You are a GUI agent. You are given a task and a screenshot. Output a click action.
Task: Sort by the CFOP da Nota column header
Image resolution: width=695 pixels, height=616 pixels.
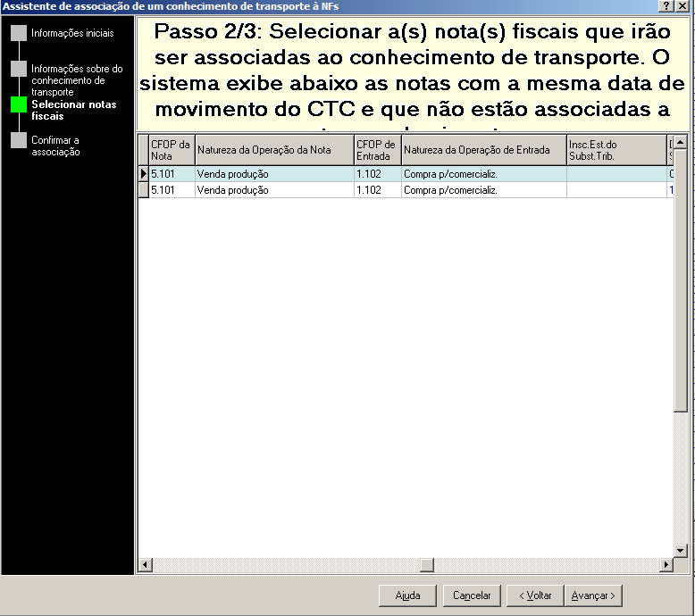pyautogui.click(x=172, y=150)
